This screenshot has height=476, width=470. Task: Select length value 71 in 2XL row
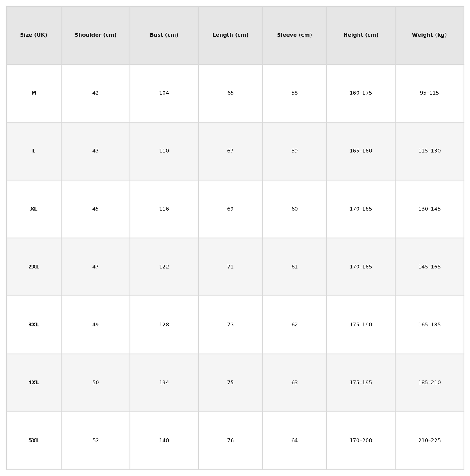230,267
